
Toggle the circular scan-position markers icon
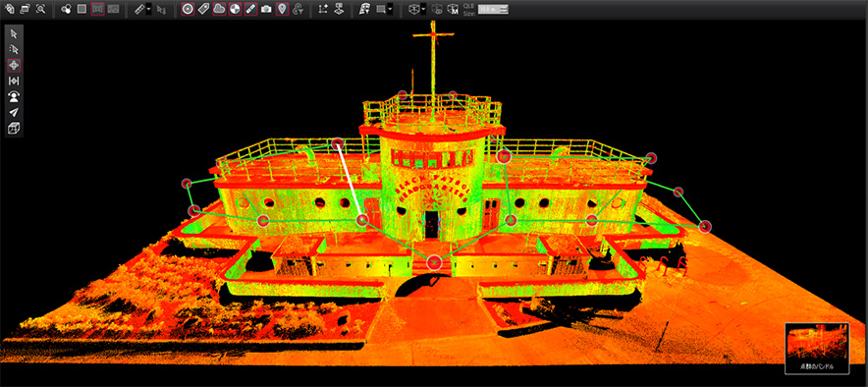188,9
